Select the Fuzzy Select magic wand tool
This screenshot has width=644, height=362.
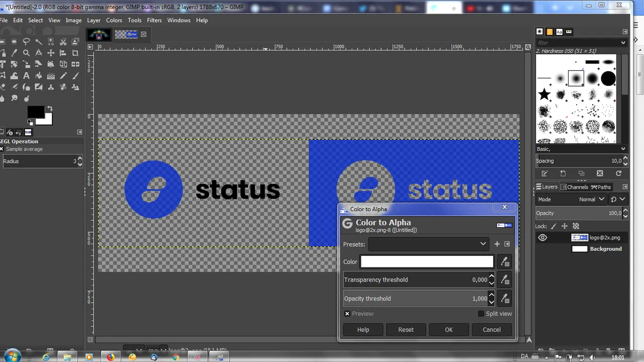(39, 42)
